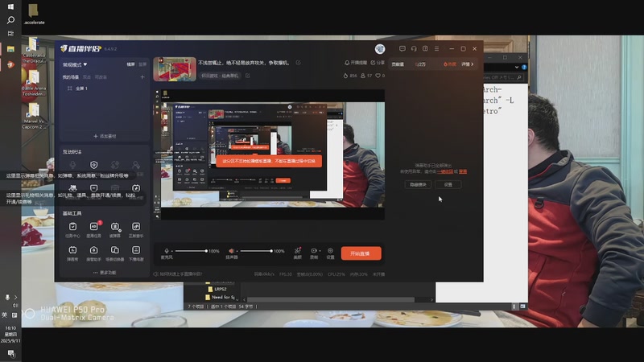Open Marvel Vs. Capcom 2 desktop shortcut

[x=34, y=116]
